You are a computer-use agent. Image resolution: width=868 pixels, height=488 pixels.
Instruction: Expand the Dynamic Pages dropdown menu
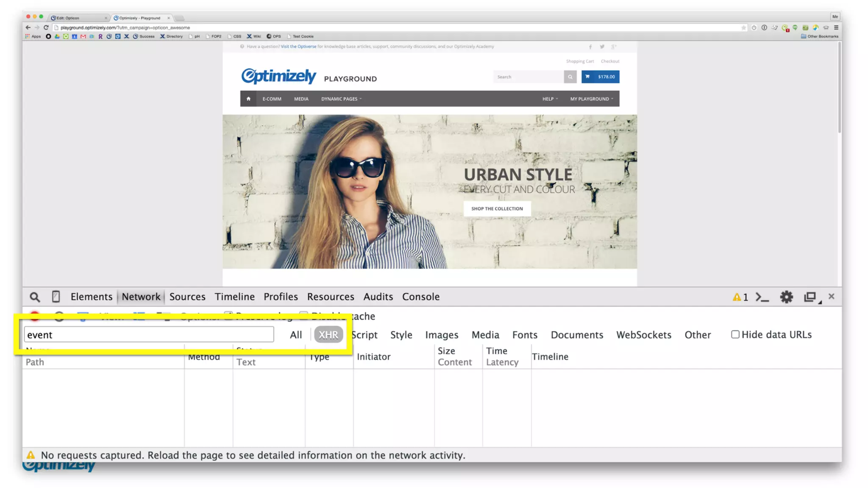[x=341, y=99]
